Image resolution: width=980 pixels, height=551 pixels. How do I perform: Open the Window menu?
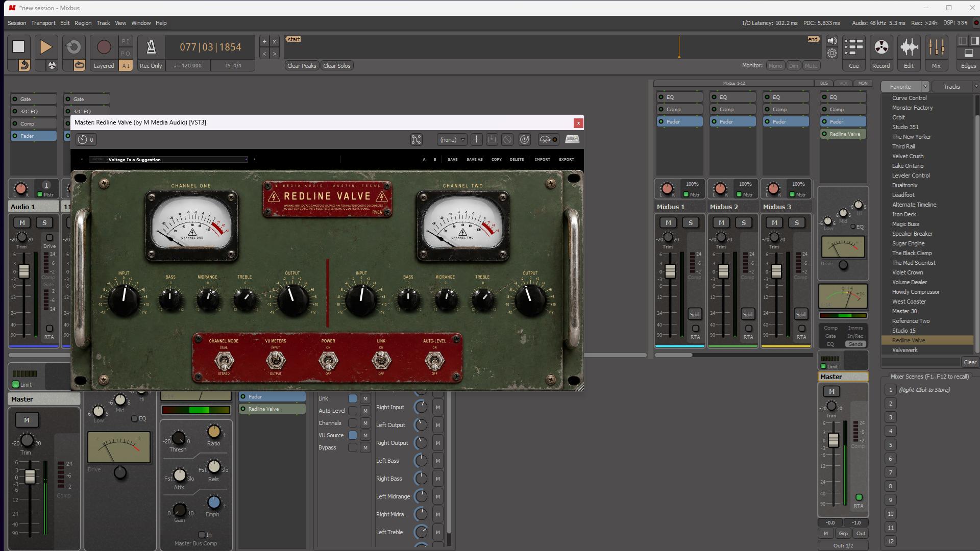pos(141,23)
